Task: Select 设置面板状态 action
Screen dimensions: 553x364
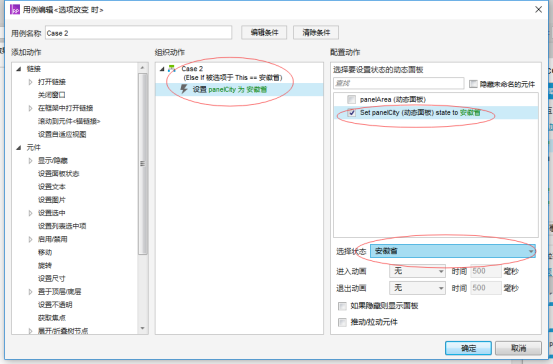Action: pos(59,174)
